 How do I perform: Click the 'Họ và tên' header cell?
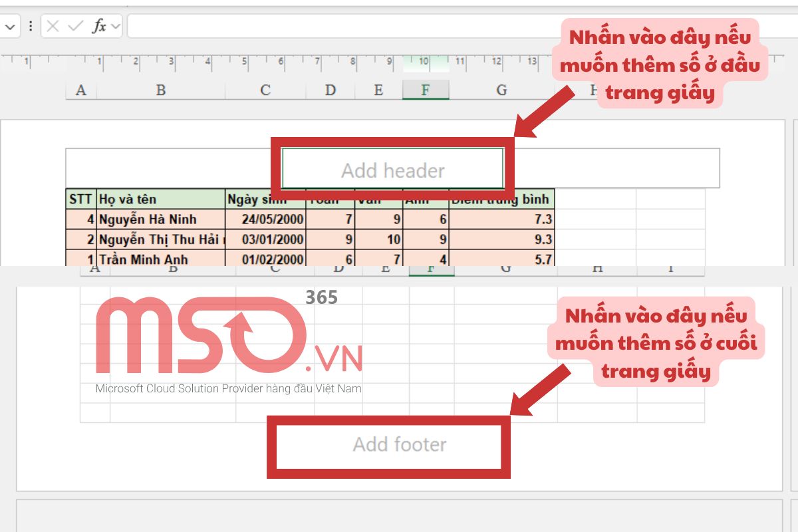(161, 199)
